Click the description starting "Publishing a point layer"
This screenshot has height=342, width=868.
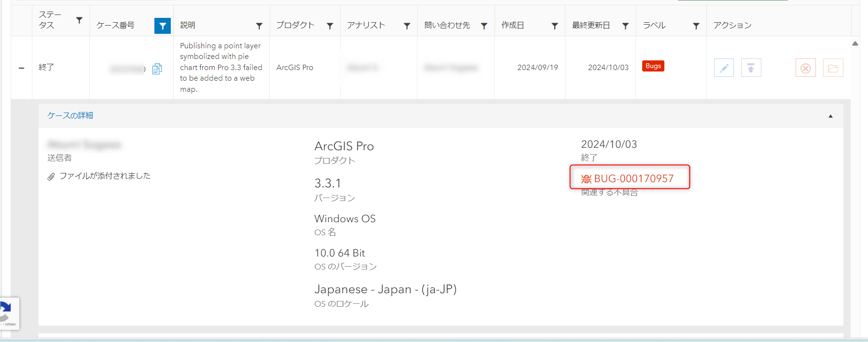221,68
